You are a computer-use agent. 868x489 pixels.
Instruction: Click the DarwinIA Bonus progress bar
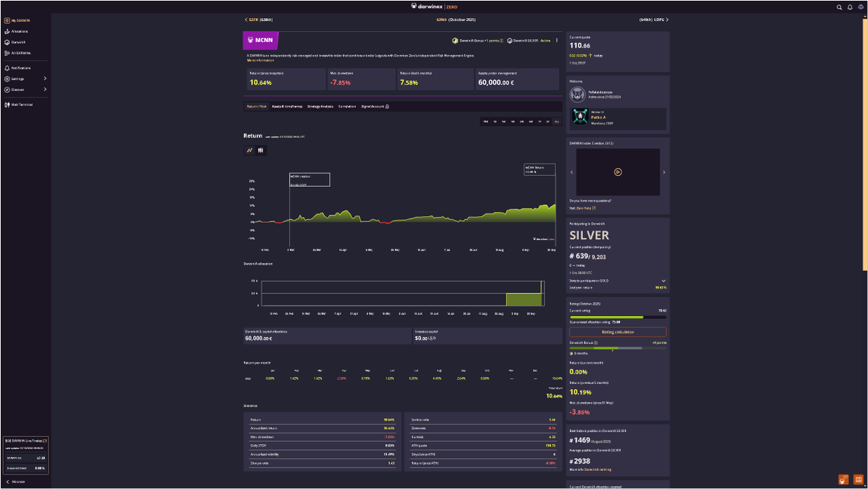pos(618,348)
